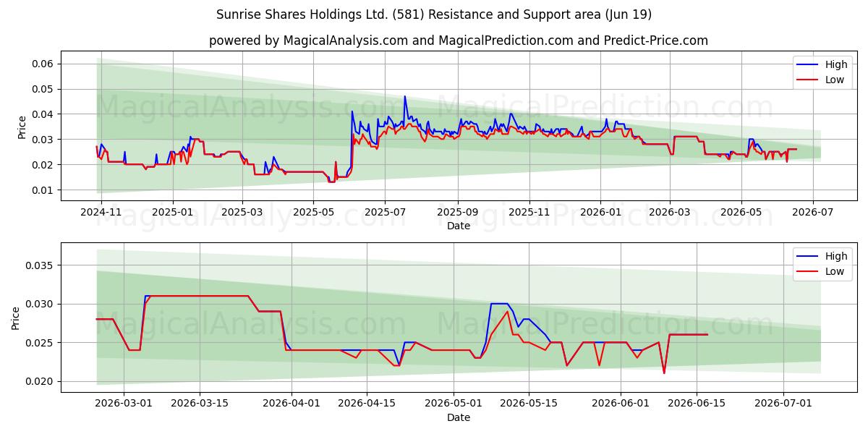
Task: Click the 'Date' x-axis label of lower chart
Action: click(x=458, y=417)
